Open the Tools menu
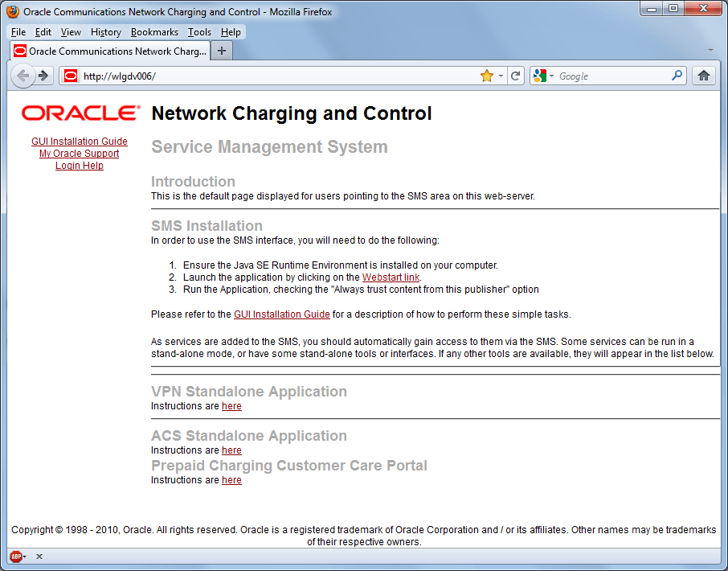 click(199, 32)
